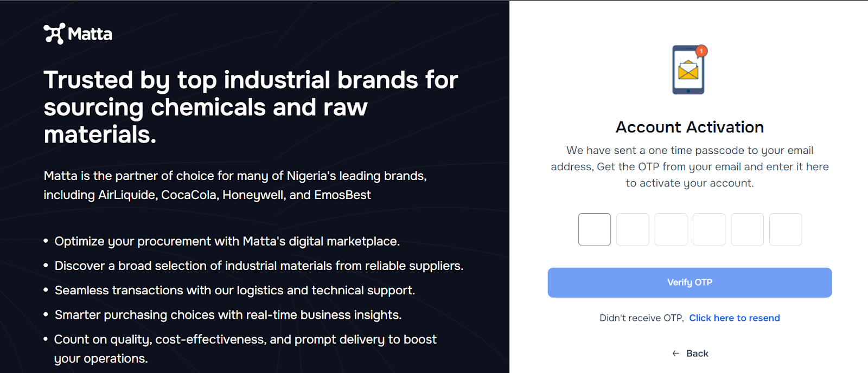Viewport: 868px width, 373px height.
Task: Focus the fourth OTP digit box
Action: (x=709, y=229)
